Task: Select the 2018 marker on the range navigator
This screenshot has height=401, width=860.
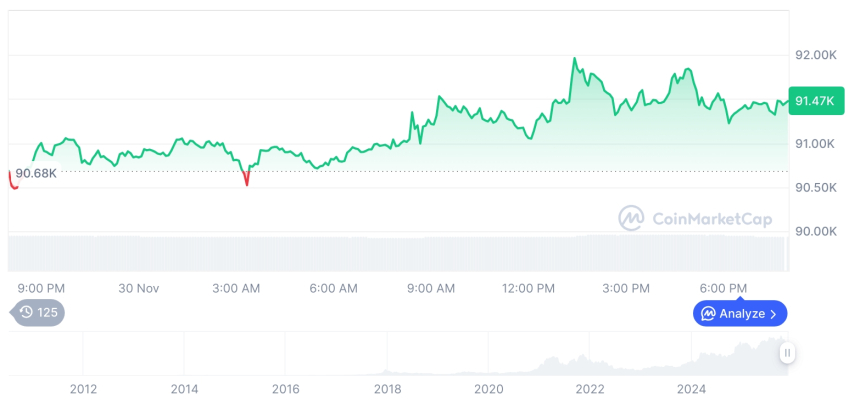Action: 388,389
